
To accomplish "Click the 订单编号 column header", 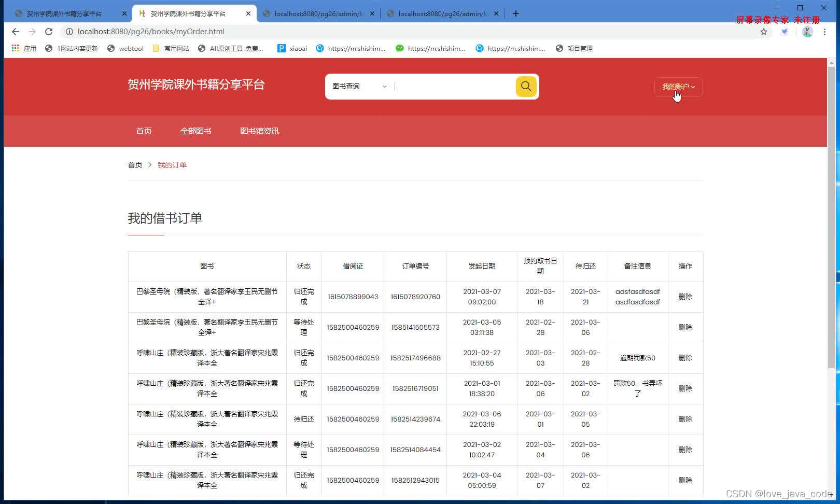I will pos(415,266).
